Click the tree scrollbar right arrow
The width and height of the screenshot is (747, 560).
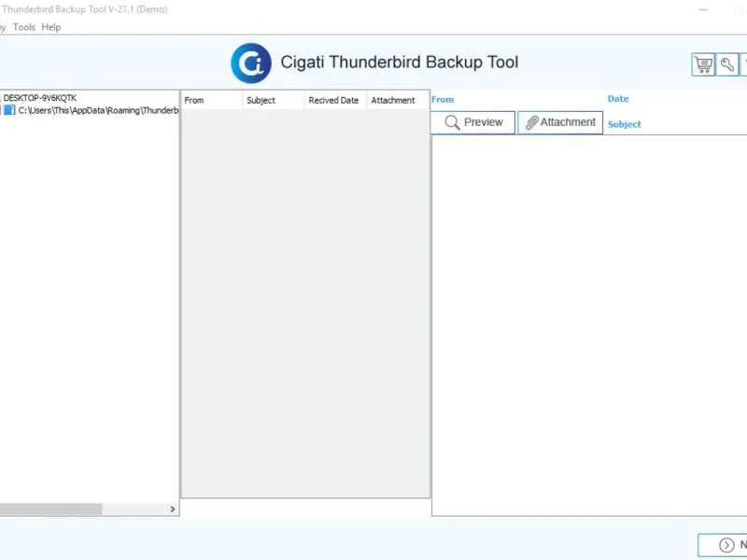click(x=173, y=509)
